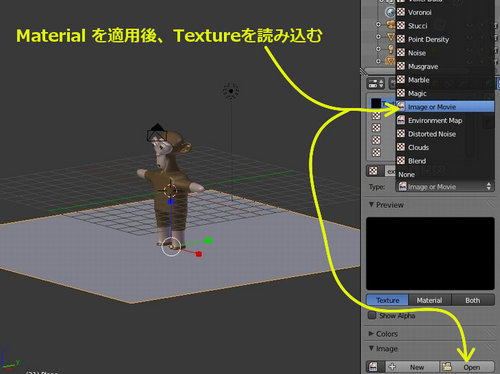The width and height of the screenshot is (500, 374).
Task: Select the first black texture slot
Action: (376, 103)
